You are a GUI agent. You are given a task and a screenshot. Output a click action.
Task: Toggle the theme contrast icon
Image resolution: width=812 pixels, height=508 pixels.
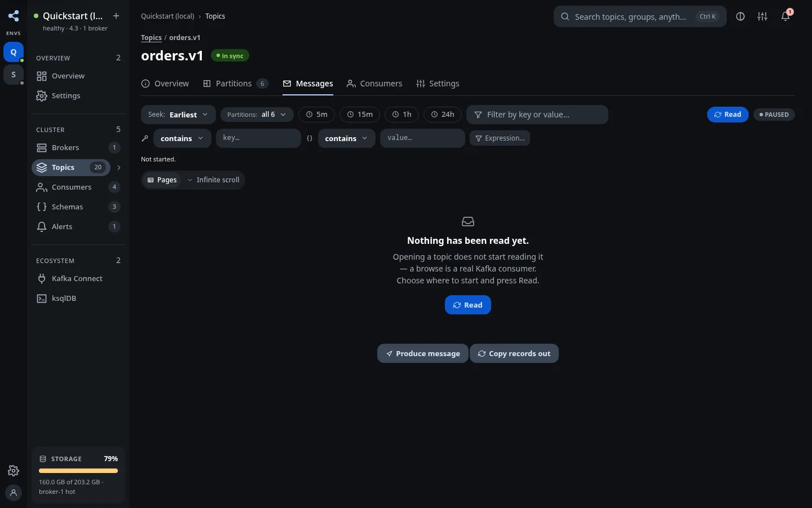(740, 16)
